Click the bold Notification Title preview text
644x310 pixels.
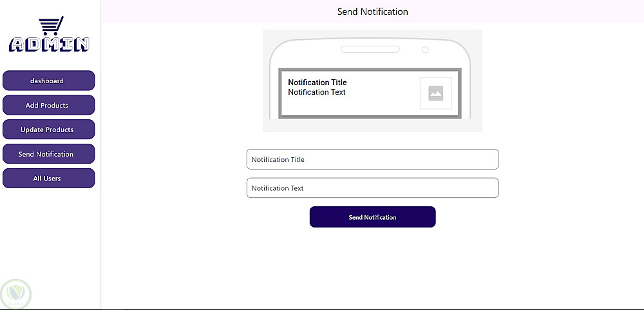pyautogui.click(x=317, y=82)
